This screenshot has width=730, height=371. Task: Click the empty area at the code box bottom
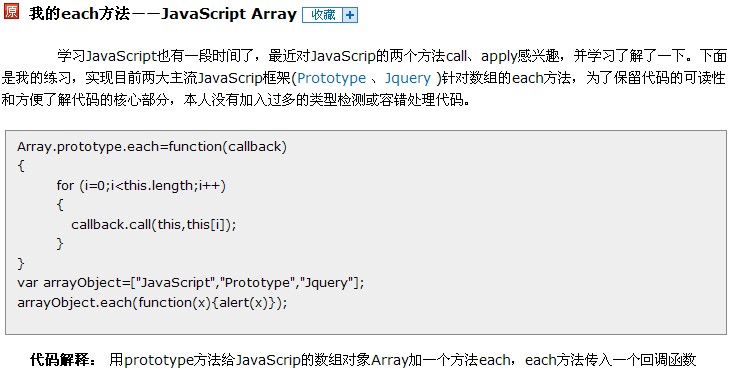366,323
